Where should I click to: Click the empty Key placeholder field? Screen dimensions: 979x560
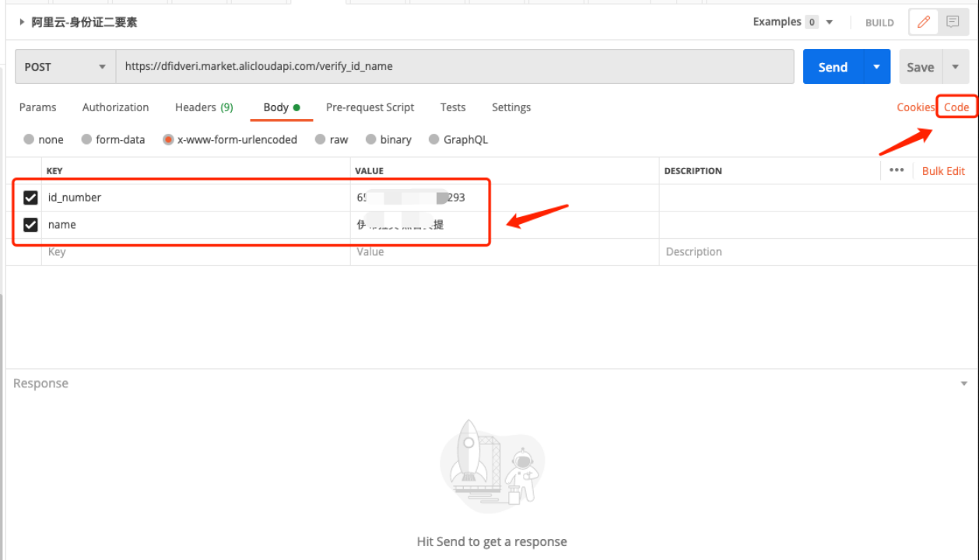(195, 252)
